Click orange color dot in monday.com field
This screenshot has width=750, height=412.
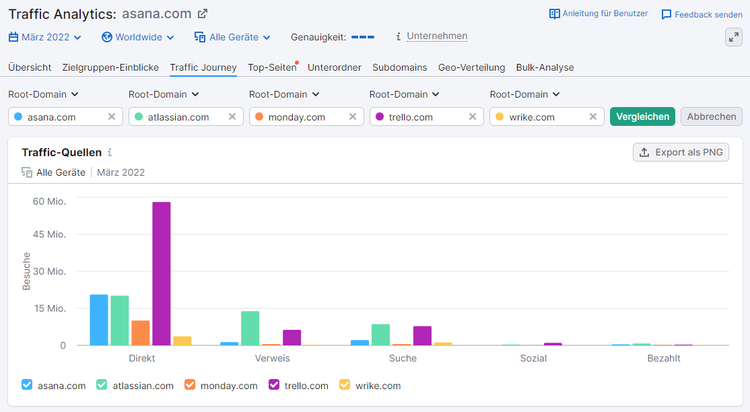259,117
